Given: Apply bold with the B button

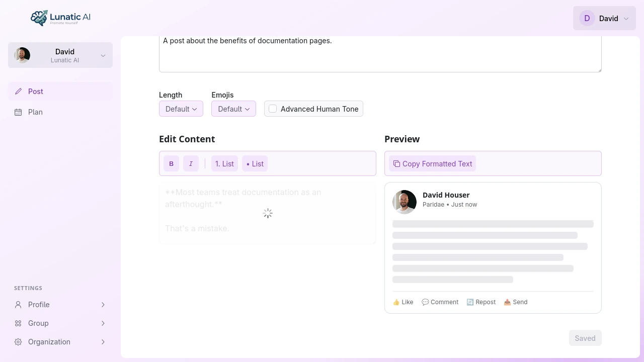Looking at the screenshot, I should click(171, 163).
